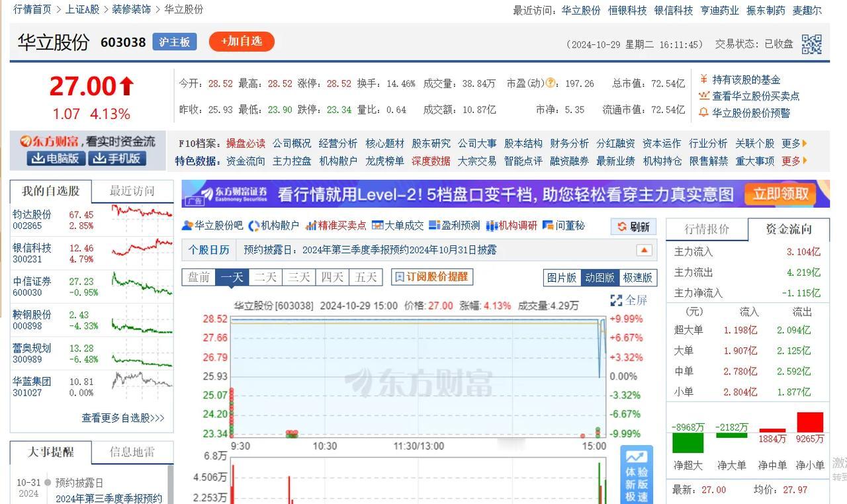Image resolution: width=847 pixels, height=504 pixels.
Task: Switch chart to 图片版 mode
Action: pyautogui.click(x=562, y=278)
